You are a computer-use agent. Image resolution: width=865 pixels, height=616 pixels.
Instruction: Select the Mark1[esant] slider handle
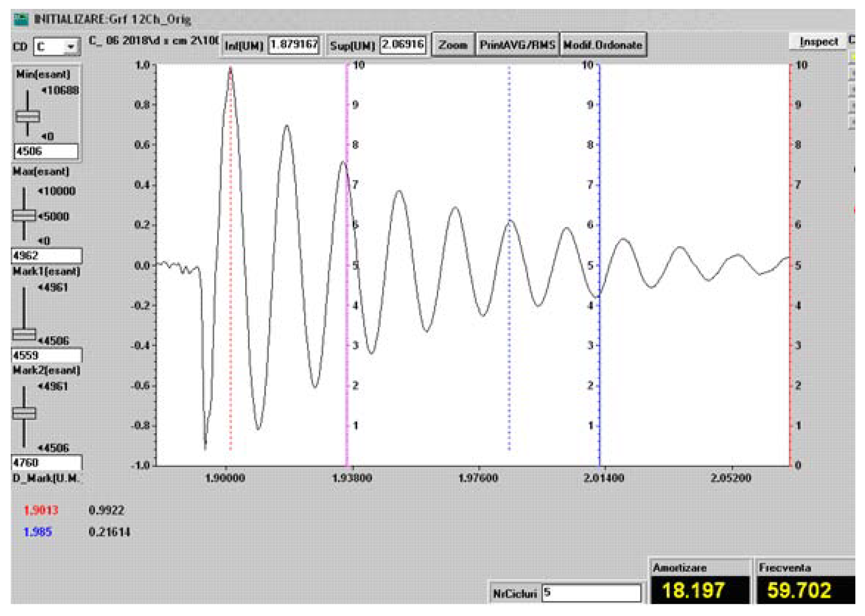click(x=24, y=334)
